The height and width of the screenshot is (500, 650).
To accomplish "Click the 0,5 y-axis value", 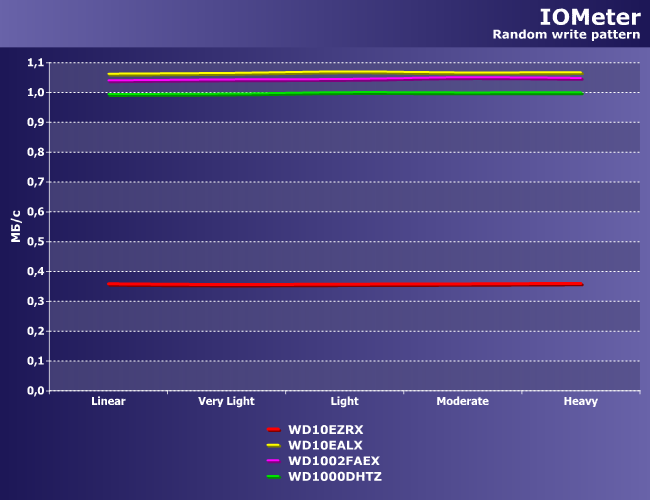I will [36, 242].
